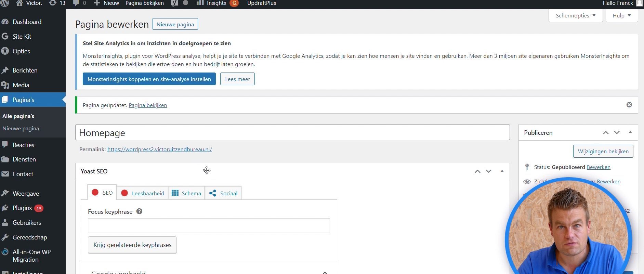The image size is (644, 274).
Task: Click the help icon next to Focus keyphrase
Action: pyautogui.click(x=139, y=211)
